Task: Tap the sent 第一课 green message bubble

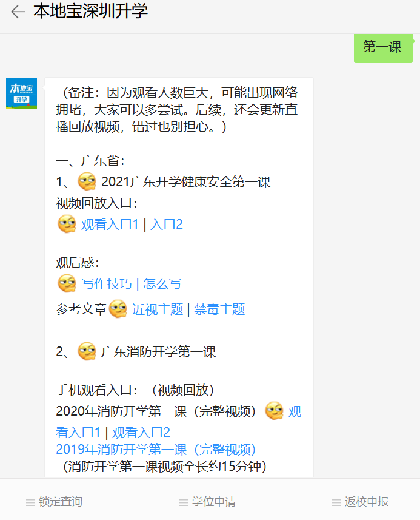Action: tap(383, 48)
